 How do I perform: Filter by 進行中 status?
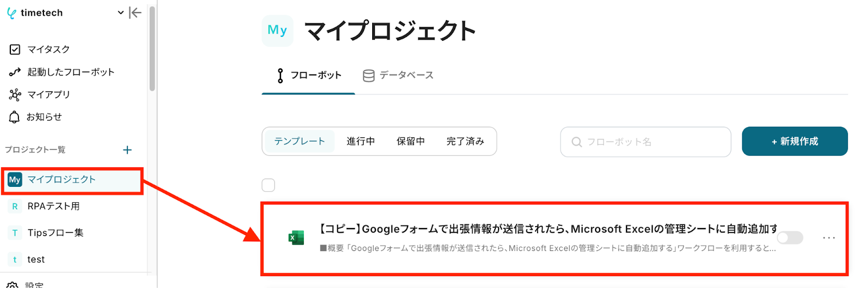pos(361,141)
